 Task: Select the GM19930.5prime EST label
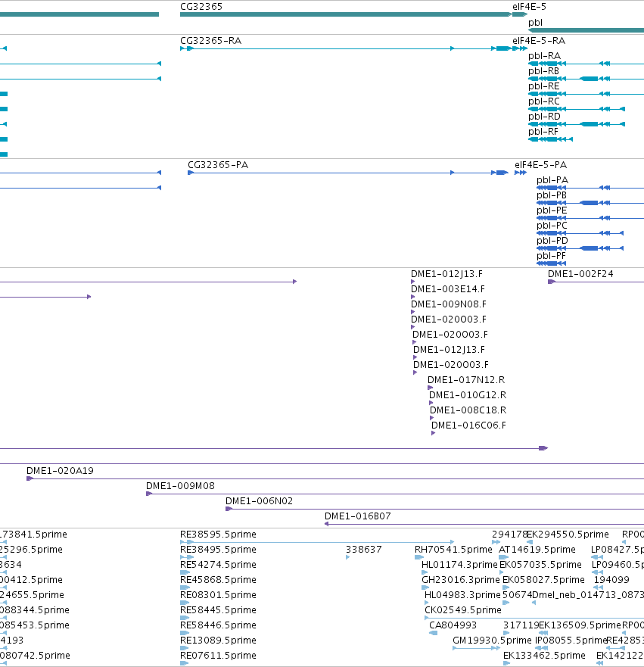(x=492, y=641)
